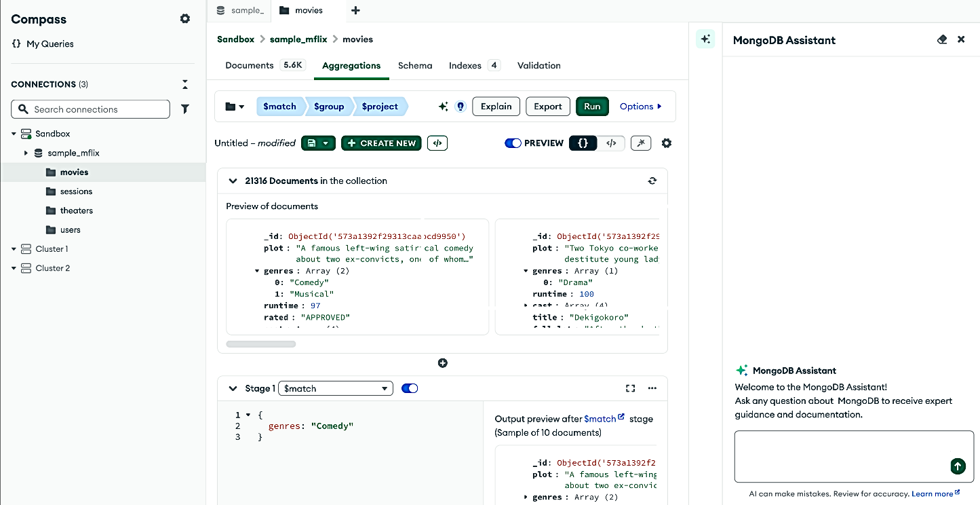Go to sample_mflix breadcrumb
The height and width of the screenshot is (505, 980).
(x=298, y=39)
